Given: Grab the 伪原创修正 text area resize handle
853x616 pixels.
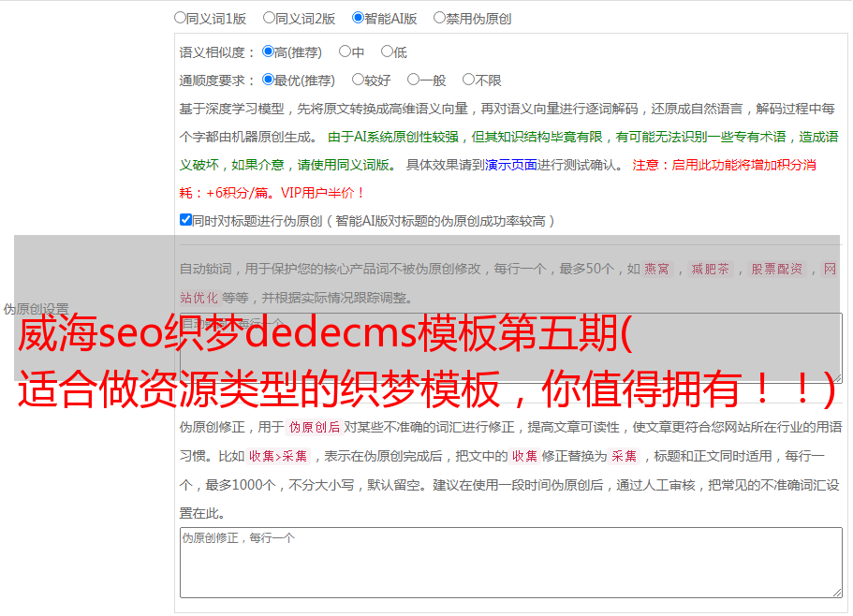Looking at the screenshot, I should click(x=837, y=593).
